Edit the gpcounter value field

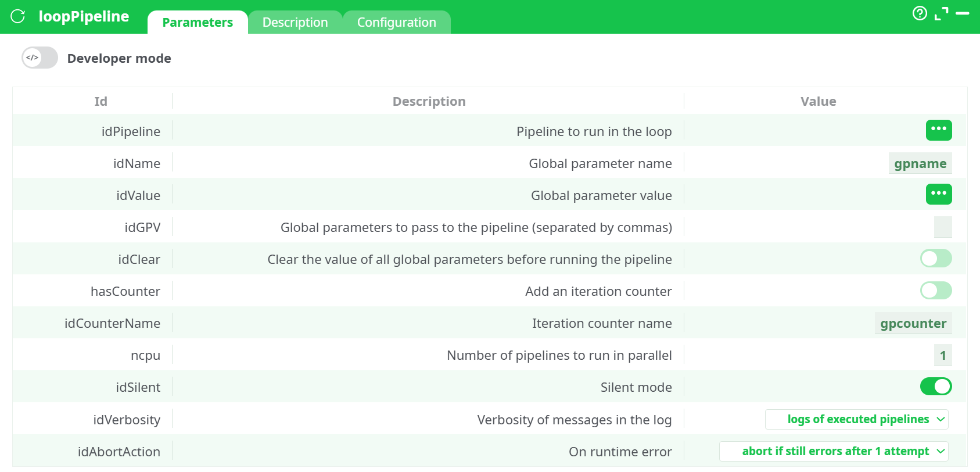(x=913, y=324)
